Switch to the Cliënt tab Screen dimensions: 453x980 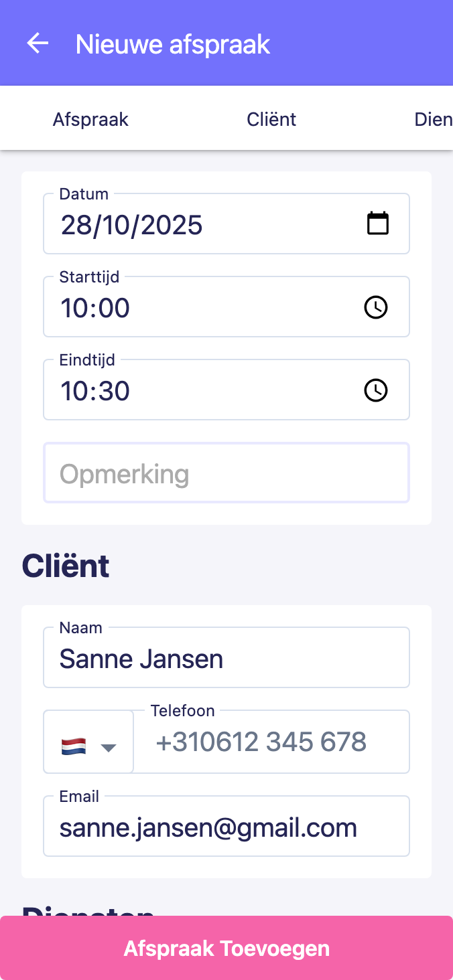(271, 120)
